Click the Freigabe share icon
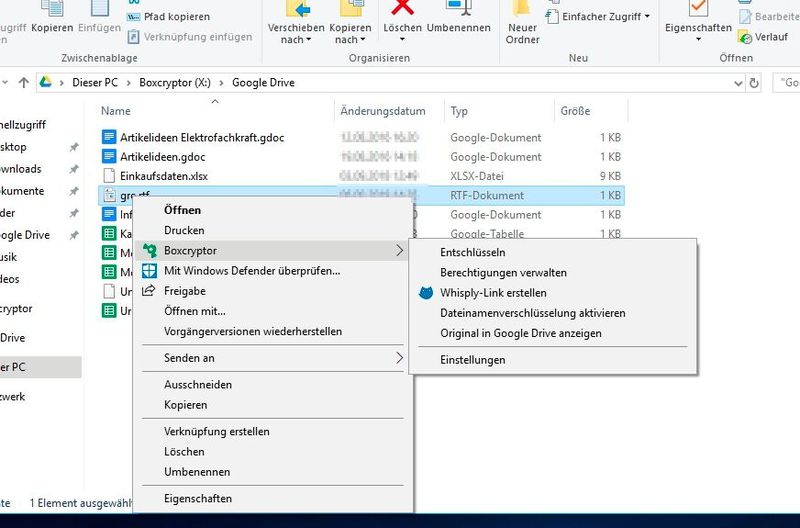This screenshot has height=528, width=800. coord(148,290)
